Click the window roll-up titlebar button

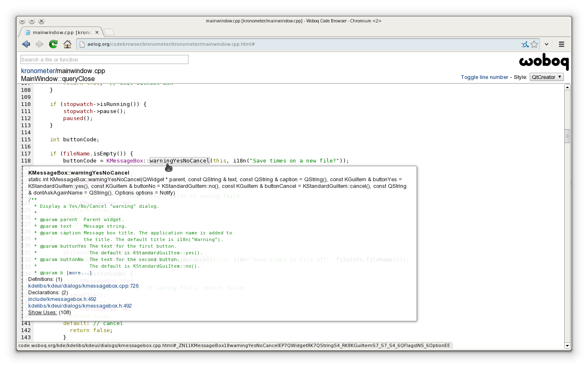pyautogui.click(x=32, y=21)
